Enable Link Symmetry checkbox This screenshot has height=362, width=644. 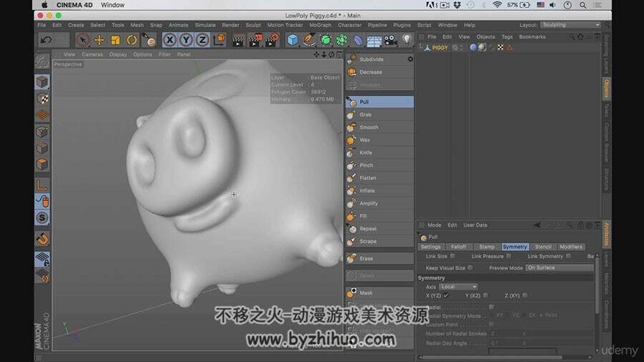click(x=568, y=256)
